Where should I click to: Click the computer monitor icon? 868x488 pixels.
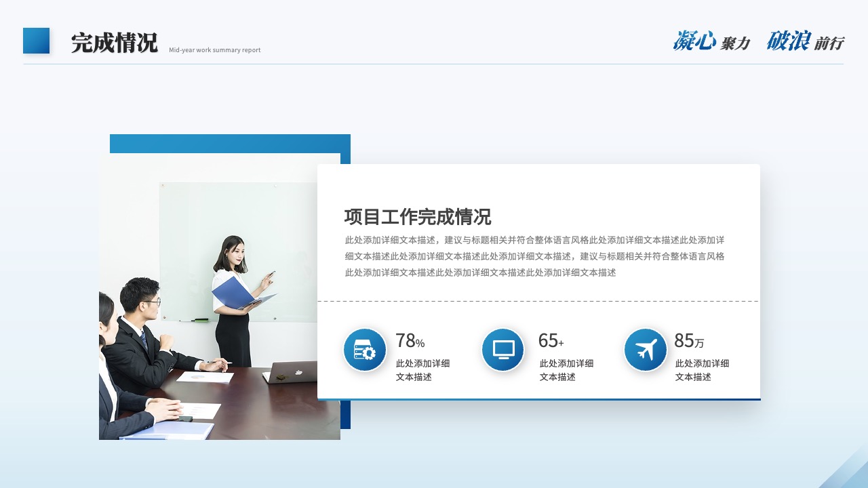(503, 350)
